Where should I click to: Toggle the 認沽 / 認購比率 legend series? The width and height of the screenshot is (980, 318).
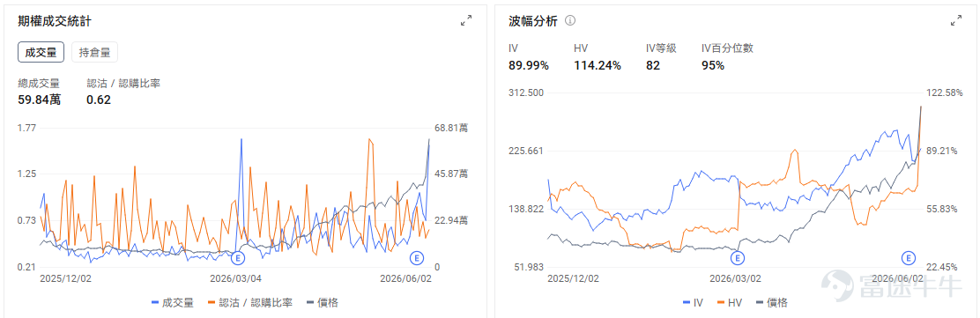[250, 302]
